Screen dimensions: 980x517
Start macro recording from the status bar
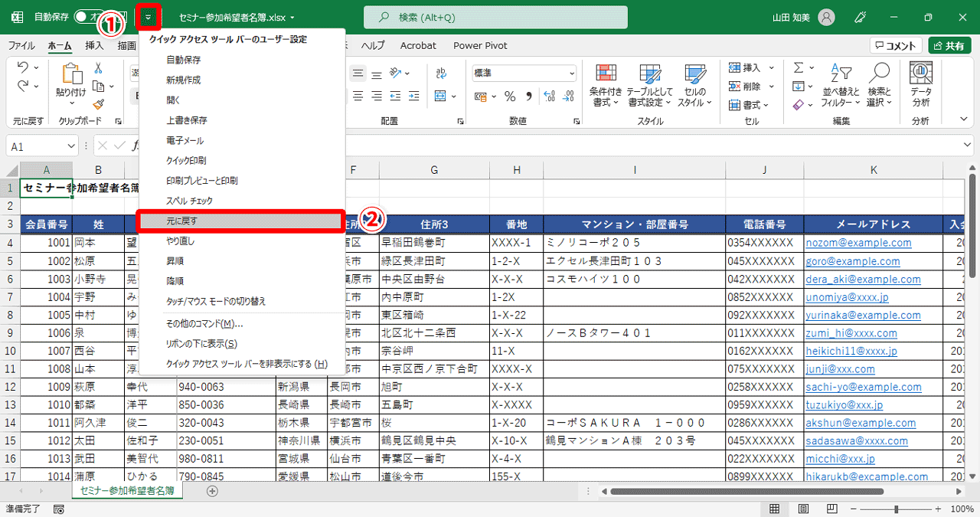click(x=57, y=509)
